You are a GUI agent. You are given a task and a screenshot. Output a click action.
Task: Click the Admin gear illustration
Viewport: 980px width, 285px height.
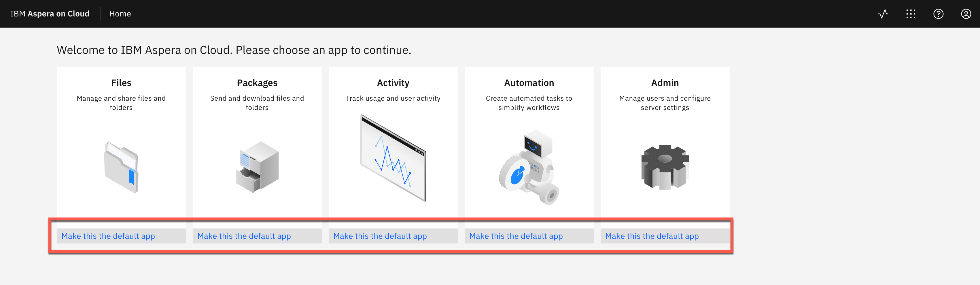665,167
